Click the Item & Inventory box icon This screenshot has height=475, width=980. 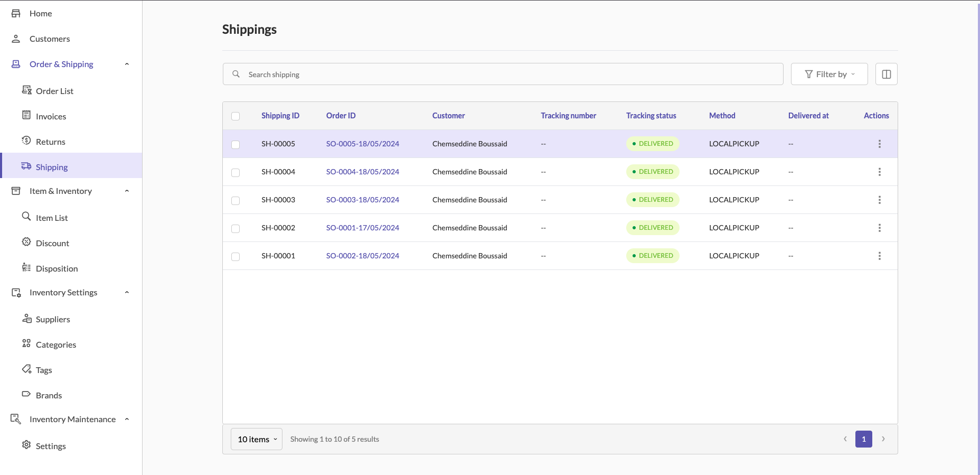16,191
